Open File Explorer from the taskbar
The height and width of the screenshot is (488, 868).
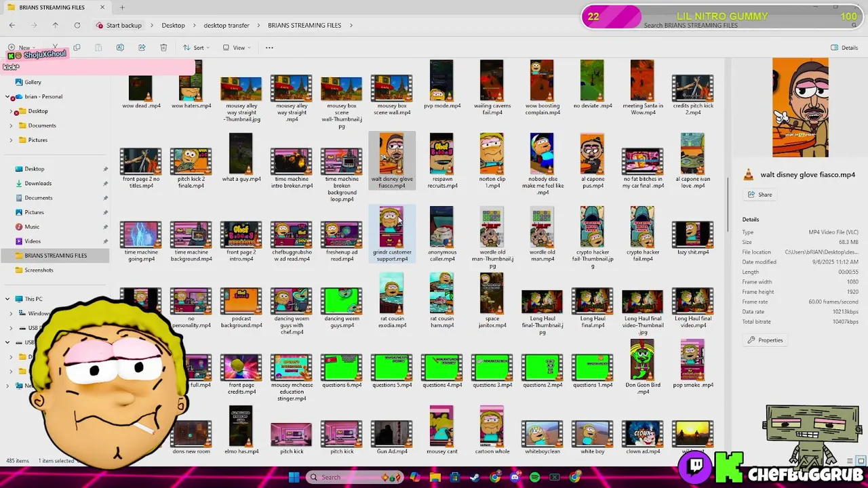point(435,477)
